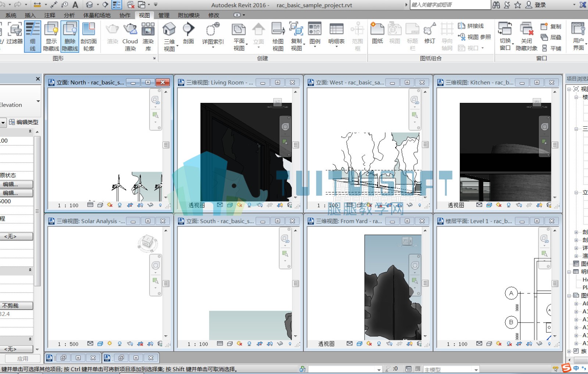Collapse the 明细表 node in project browser
588x374 pixels.
569,272
